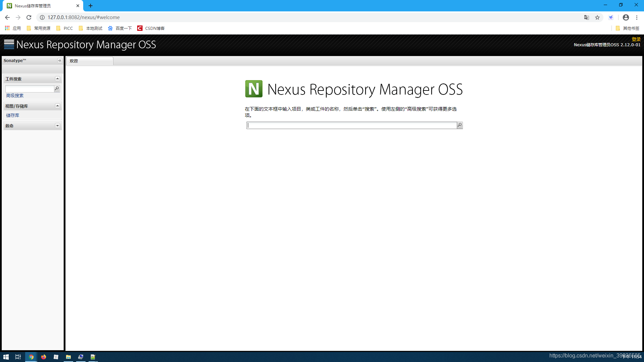Open the 应用 apps shortcut
Viewport: 644px width, 362px height.
13,28
